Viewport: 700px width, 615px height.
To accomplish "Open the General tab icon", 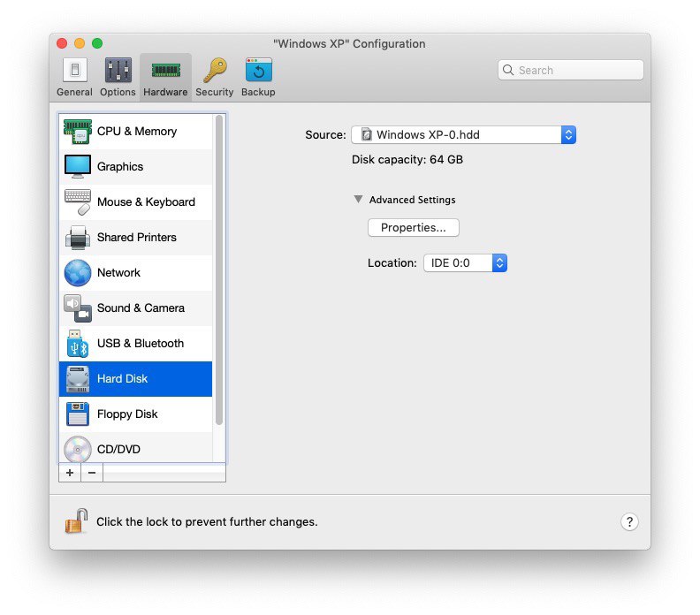I will tap(74, 70).
